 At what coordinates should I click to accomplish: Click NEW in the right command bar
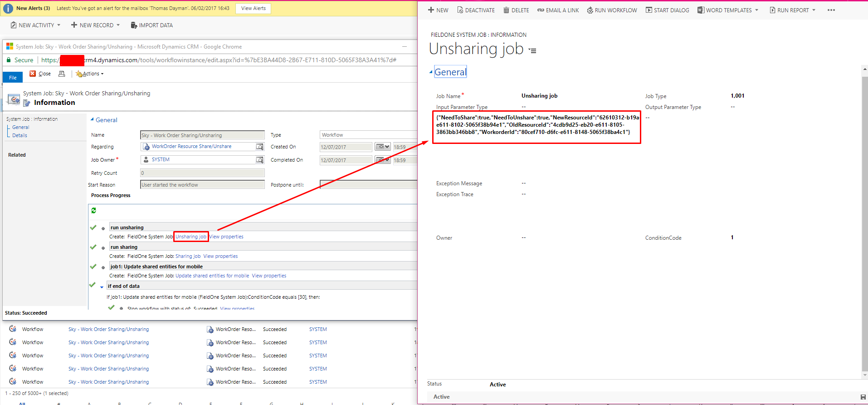(438, 10)
